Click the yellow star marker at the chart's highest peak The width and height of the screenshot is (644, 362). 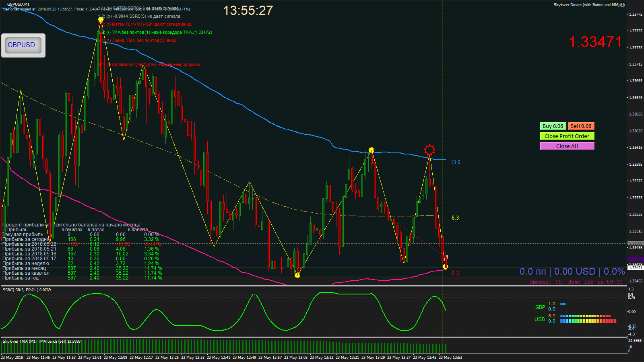[x=101, y=20]
